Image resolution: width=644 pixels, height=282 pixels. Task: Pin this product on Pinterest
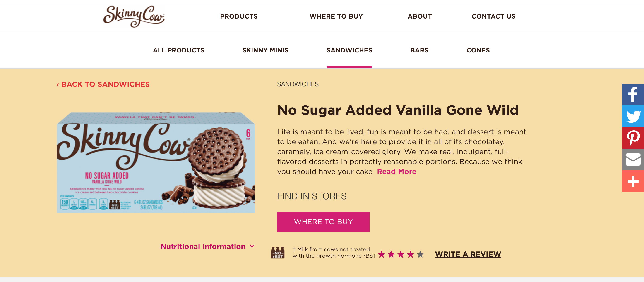[x=633, y=138]
